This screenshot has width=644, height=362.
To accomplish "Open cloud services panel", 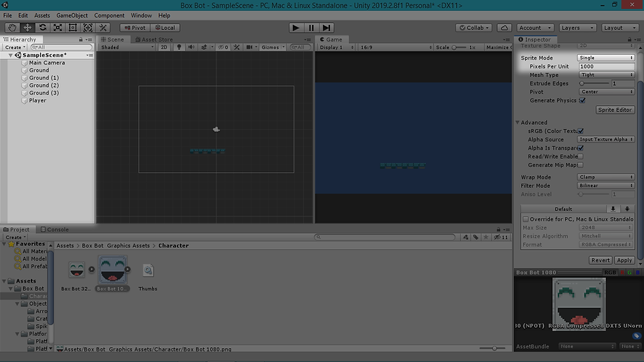I will tap(505, 28).
